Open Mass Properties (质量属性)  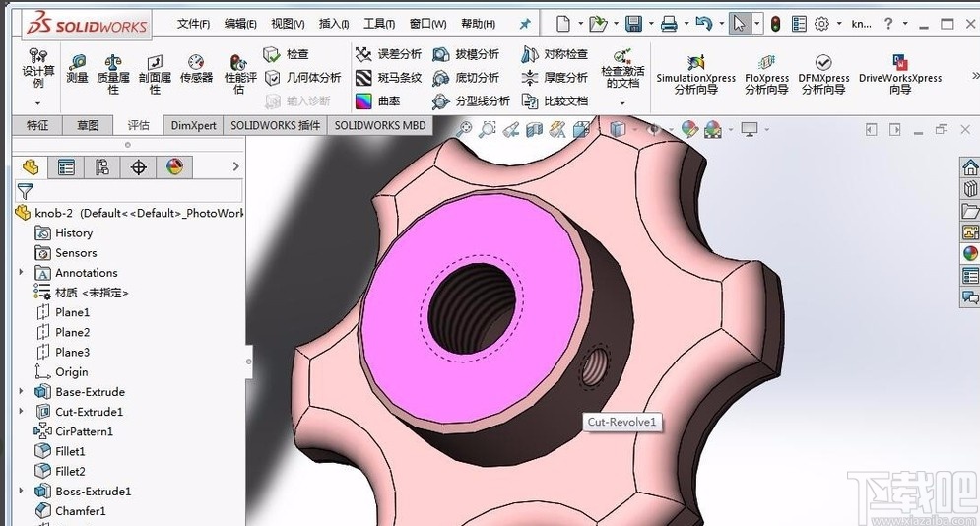coord(113,74)
